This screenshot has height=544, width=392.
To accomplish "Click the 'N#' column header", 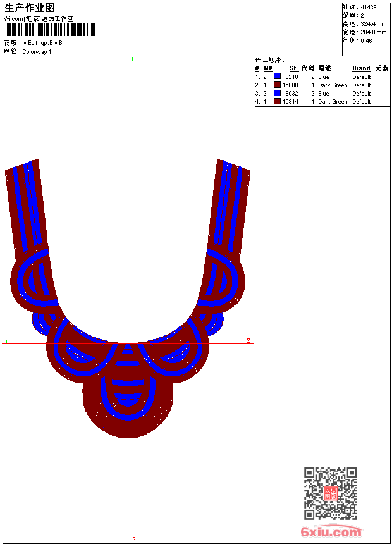I will [x=268, y=68].
